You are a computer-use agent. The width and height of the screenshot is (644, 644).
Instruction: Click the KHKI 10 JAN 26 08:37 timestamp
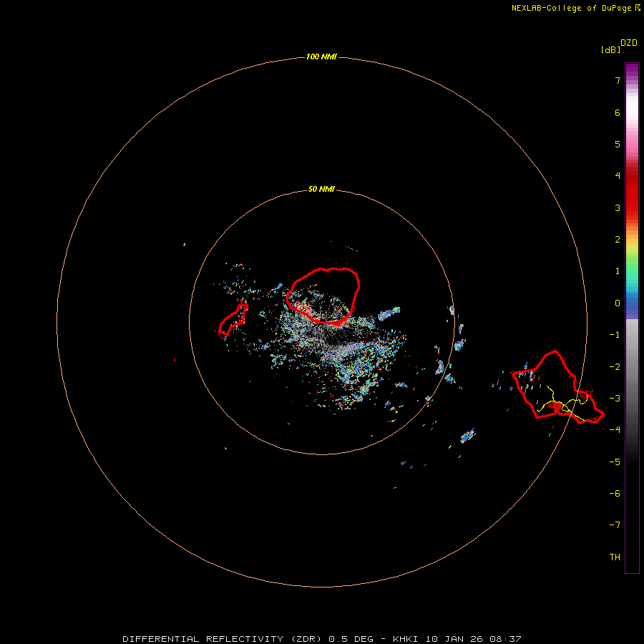tap(457, 639)
